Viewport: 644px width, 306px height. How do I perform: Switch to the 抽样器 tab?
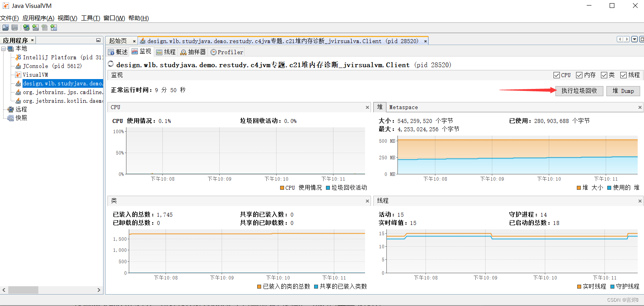click(193, 52)
